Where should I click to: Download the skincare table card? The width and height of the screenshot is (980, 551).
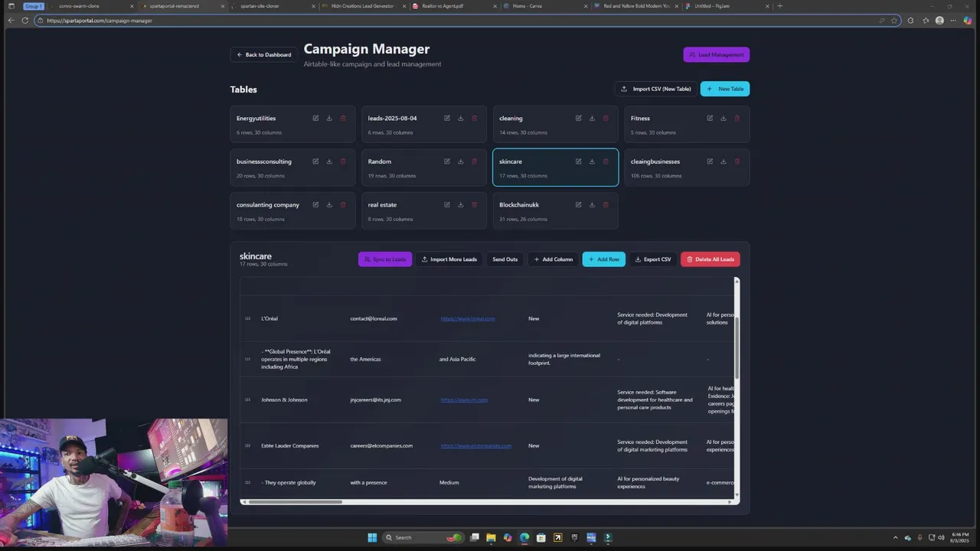592,161
